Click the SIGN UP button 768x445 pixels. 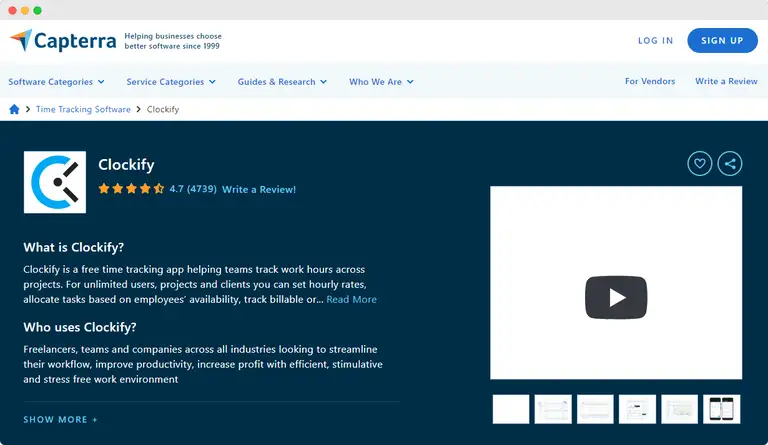(x=722, y=41)
